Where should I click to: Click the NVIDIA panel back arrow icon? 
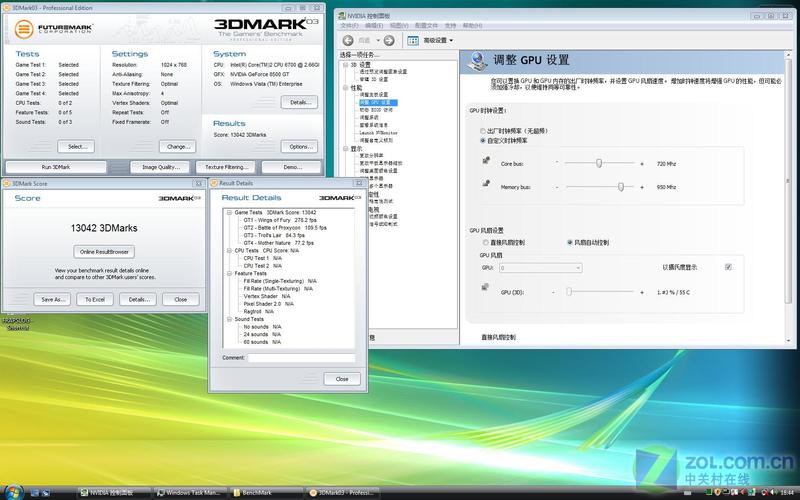coord(348,40)
